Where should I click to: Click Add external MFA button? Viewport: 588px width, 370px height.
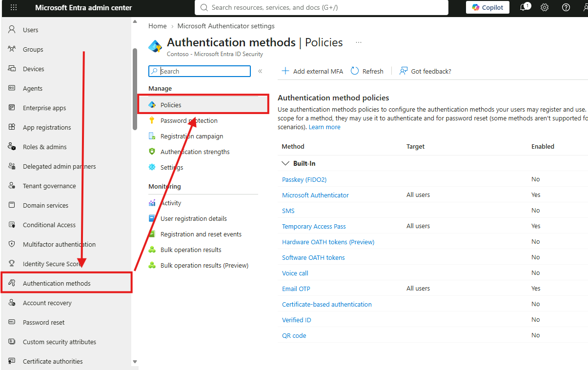coord(312,71)
